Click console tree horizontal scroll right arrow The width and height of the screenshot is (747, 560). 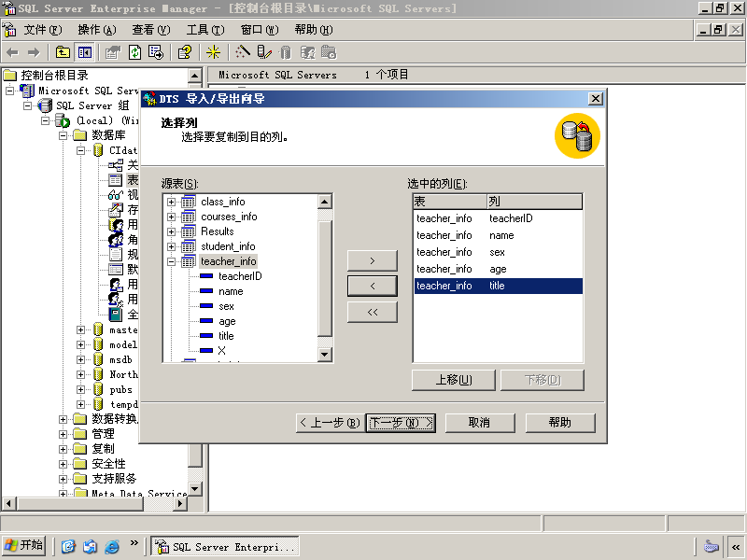pos(180,503)
